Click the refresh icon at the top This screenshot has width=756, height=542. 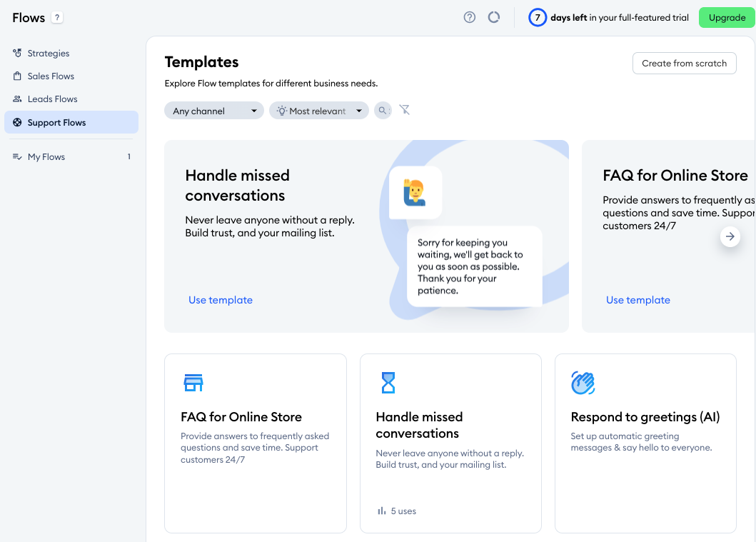[x=493, y=16]
